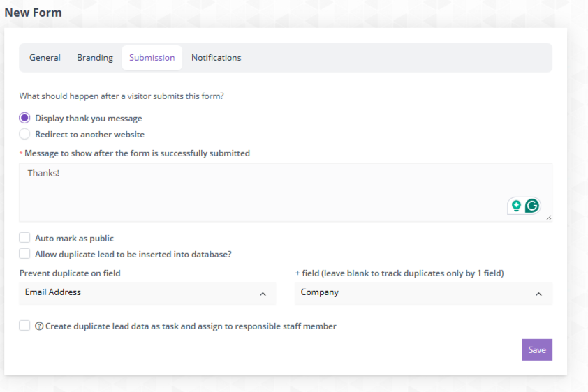Expand the Company secondary field dropdown

point(423,293)
